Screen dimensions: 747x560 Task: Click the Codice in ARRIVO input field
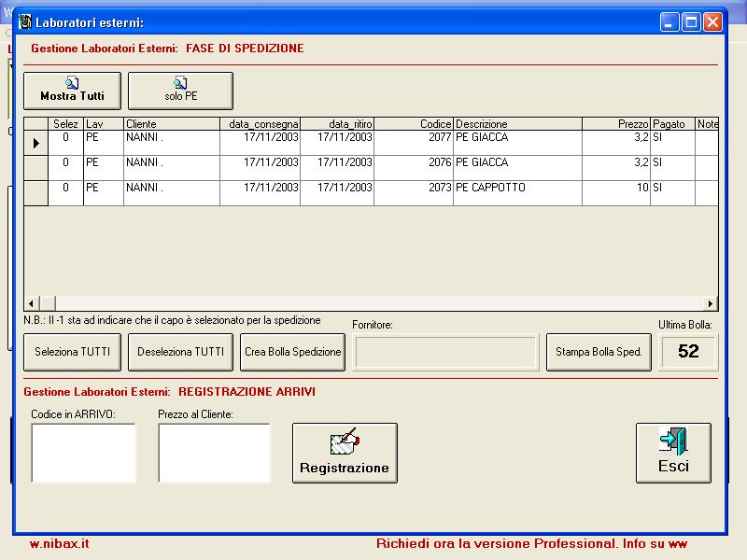[x=83, y=454]
